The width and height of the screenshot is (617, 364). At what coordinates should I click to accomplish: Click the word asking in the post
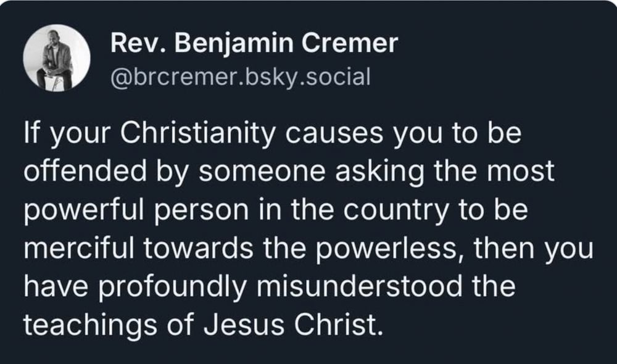point(379,172)
